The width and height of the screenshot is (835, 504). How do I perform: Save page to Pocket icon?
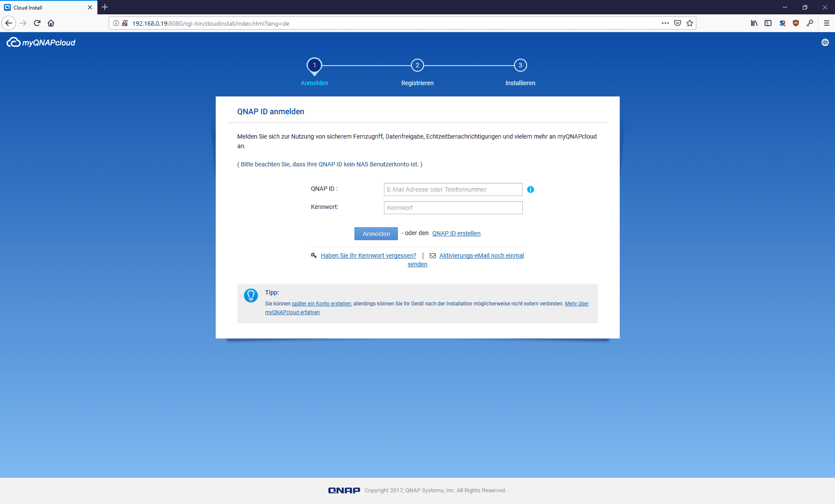[x=677, y=23]
